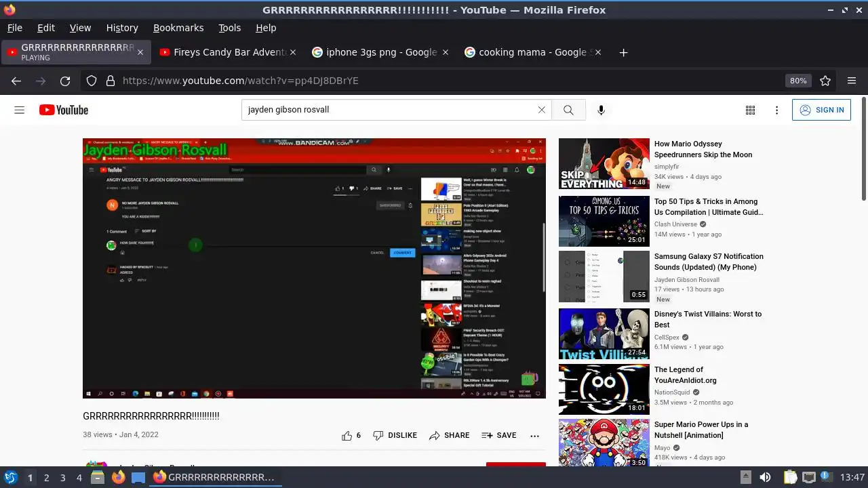Run search with the magnifier button
The image size is (868, 488).
(x=568, y=110)
